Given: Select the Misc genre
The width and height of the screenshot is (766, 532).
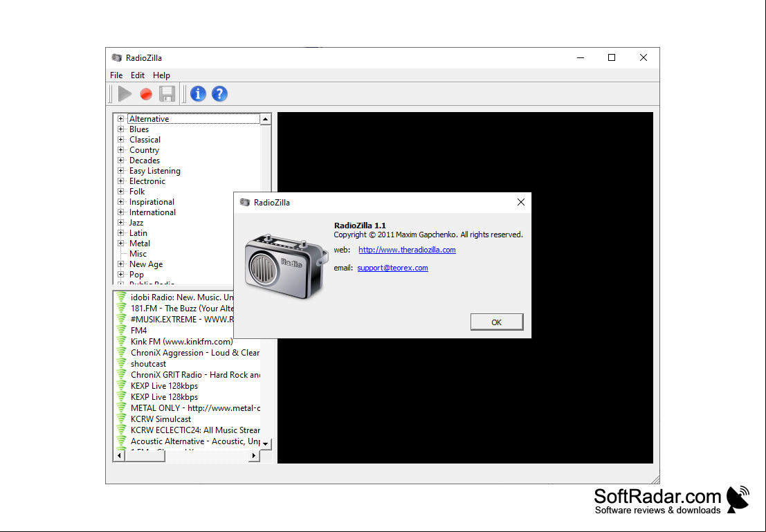Looking at the screenshot, I should click(138, 253).
